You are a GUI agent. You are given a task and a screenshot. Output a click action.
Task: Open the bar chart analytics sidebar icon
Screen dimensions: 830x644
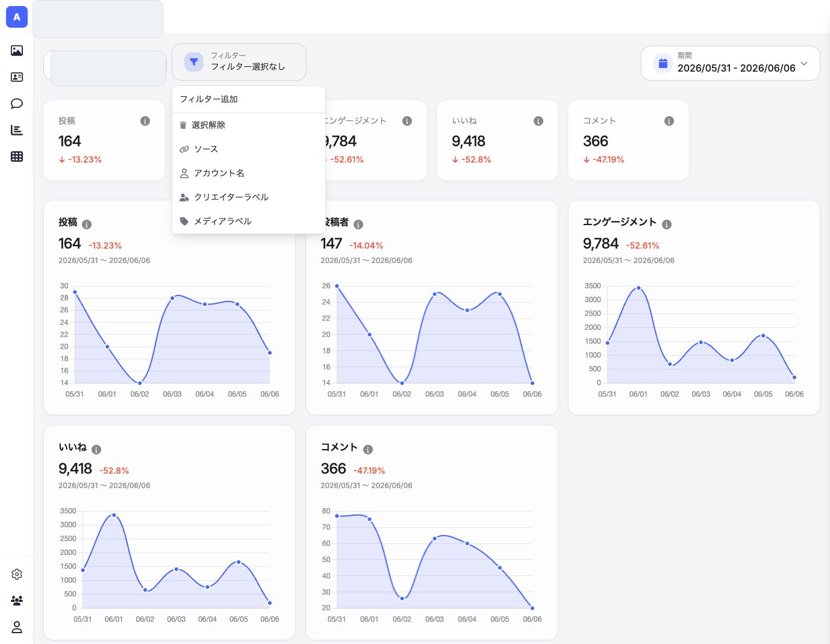tap(17, 130)
